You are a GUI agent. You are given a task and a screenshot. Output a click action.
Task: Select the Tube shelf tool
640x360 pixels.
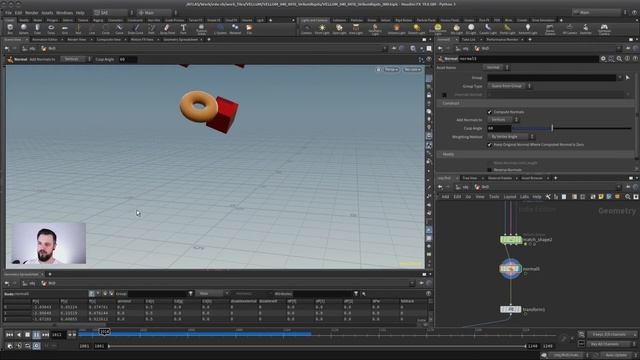pos(37,29)
